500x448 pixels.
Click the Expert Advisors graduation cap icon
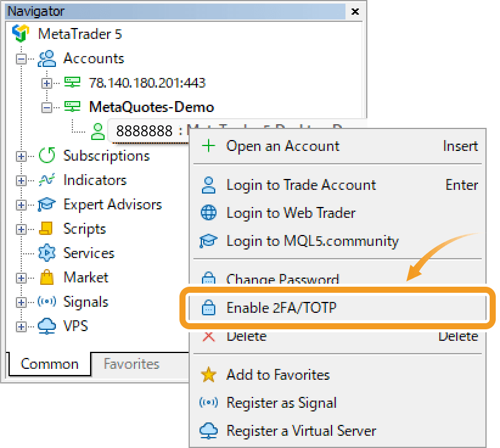tap(47, 205)
